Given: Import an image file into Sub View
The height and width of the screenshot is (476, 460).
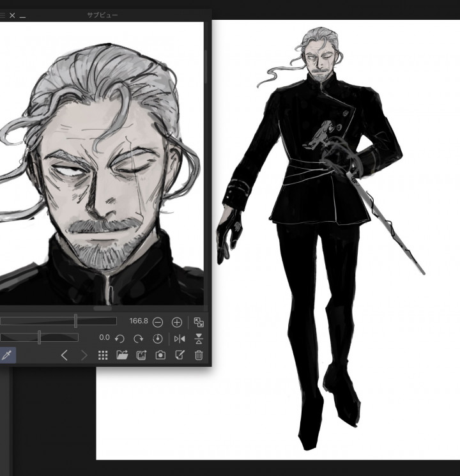Looking at the screenshot, I should tap(122, 356).
